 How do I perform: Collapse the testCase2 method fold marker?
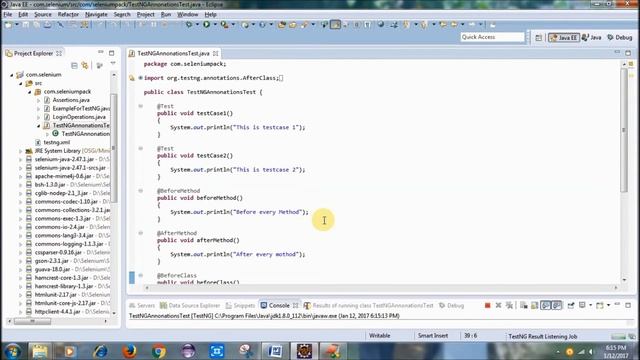[x=140, y=149]
